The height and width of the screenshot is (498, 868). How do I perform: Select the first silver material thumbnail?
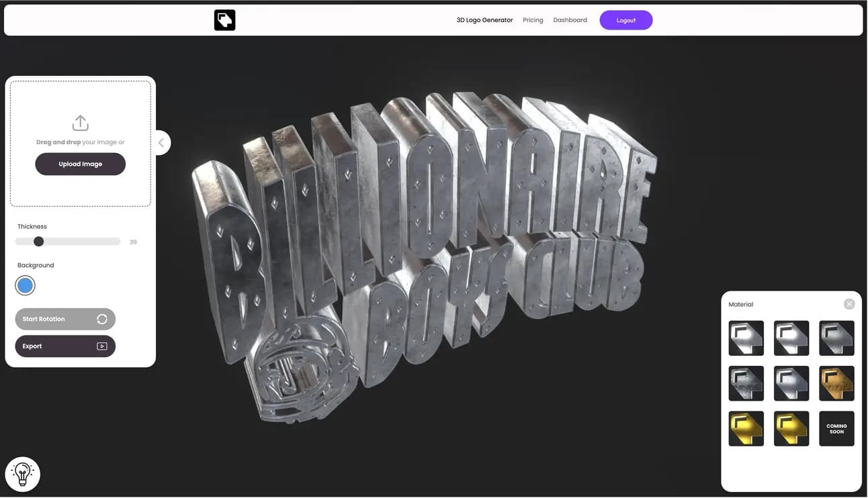(746, 338)
